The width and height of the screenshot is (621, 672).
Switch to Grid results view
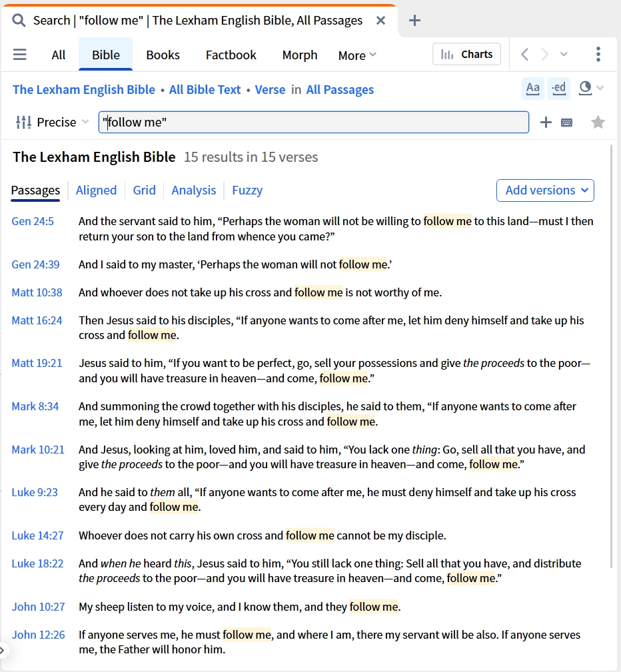click(x=144, y=190)
